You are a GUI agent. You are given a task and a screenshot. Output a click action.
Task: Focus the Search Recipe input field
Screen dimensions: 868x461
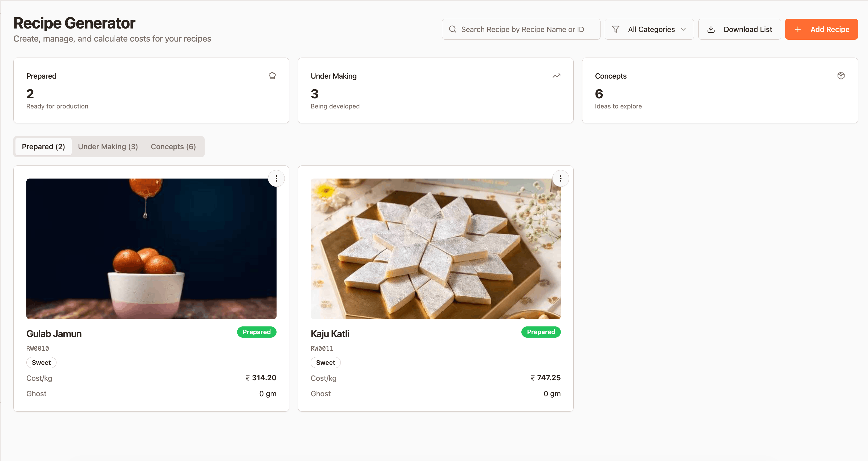point(521,29)
